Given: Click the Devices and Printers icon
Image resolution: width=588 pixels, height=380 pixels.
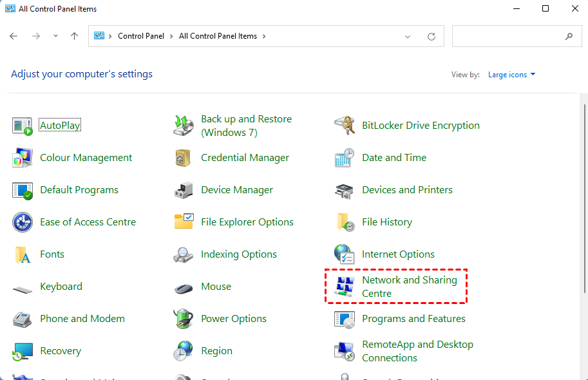Looking at the screenshot, I should tap(345, 191).
